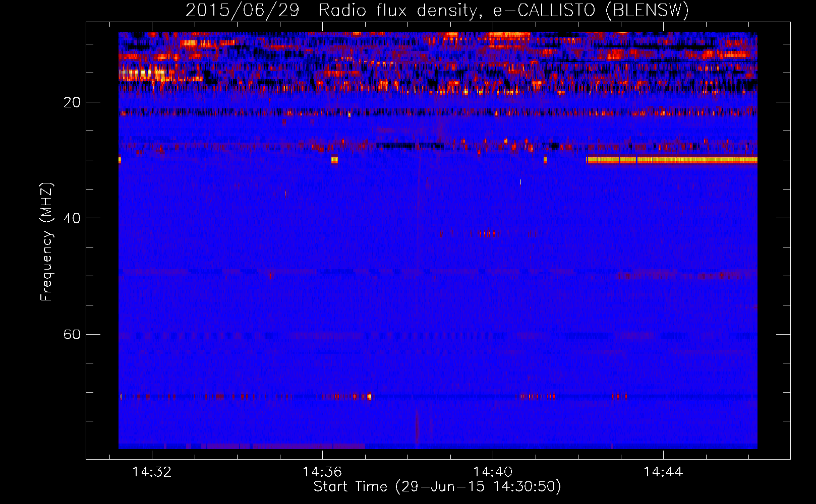Viewport: 816px width, 504px height.
Task: Click the 'Start Time (29-Jun-15 14:30:50)' label
Action: tap(437, 487)
